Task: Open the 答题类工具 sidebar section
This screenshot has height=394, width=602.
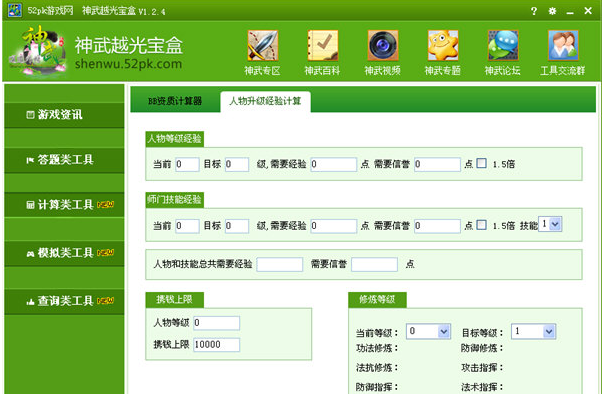Action: click(x=64, y=160)
